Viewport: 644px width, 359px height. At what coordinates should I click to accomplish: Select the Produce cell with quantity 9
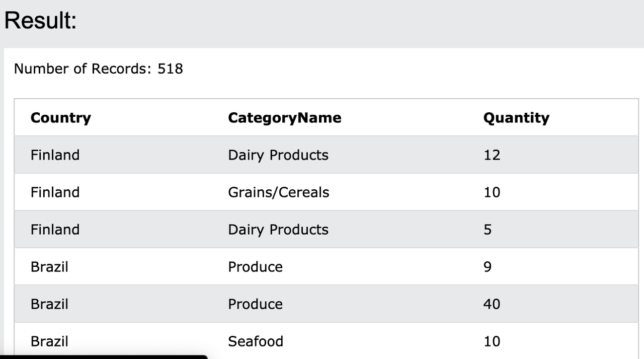pyautogui.click(x=255, y=267)
